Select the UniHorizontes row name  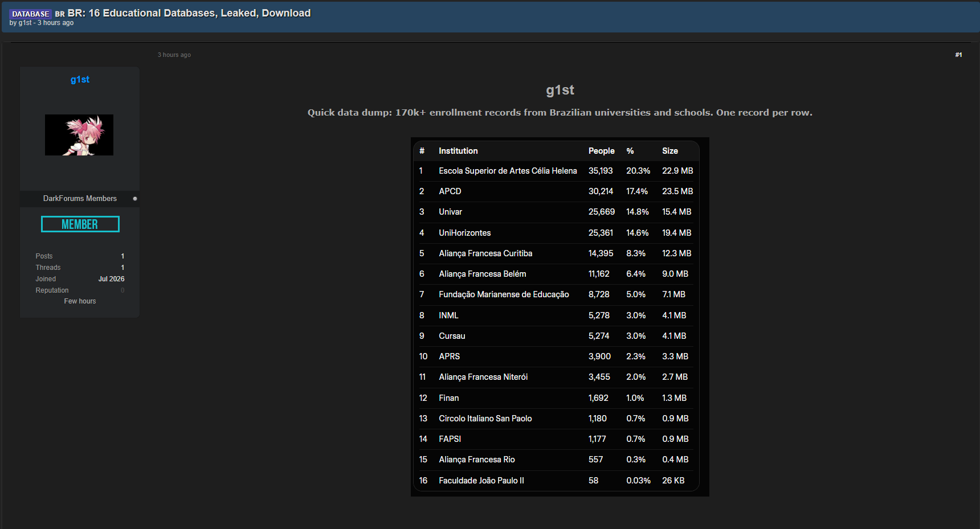pos(465,233)
